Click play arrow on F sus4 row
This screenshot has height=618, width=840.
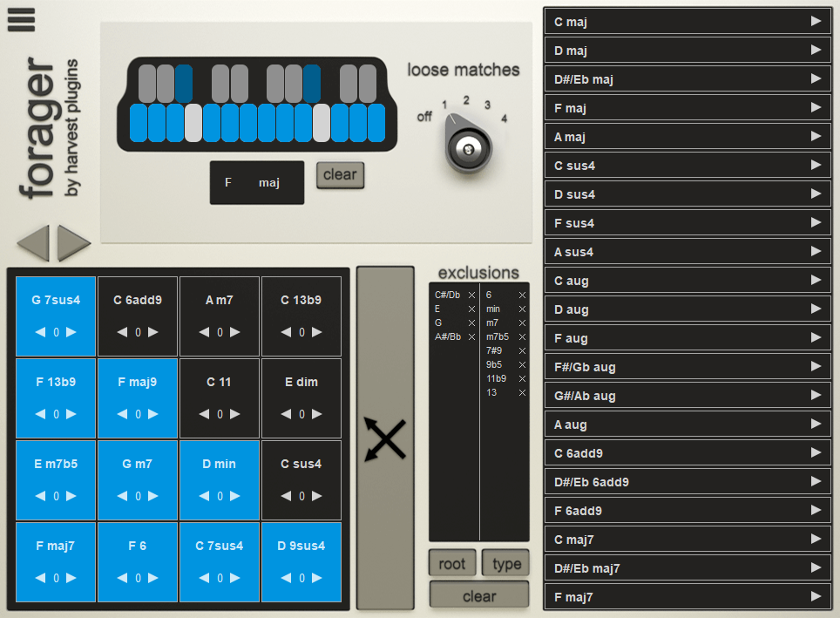816,222
